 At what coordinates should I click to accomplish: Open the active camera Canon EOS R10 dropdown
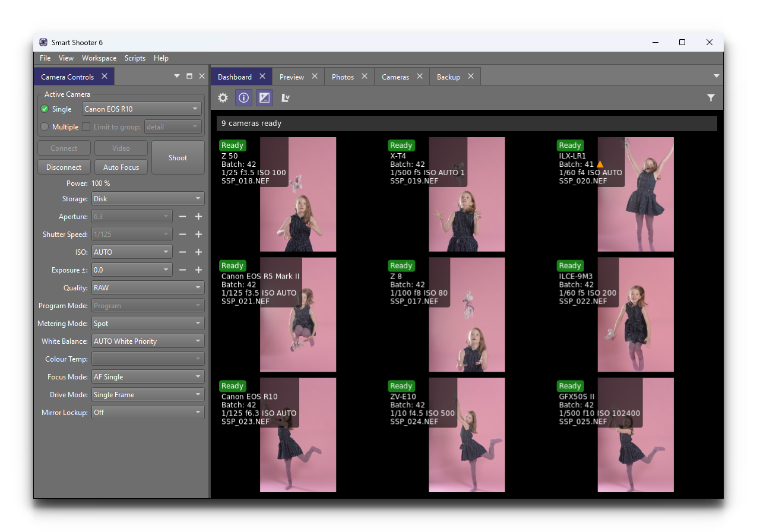click(x=142, y=109)
